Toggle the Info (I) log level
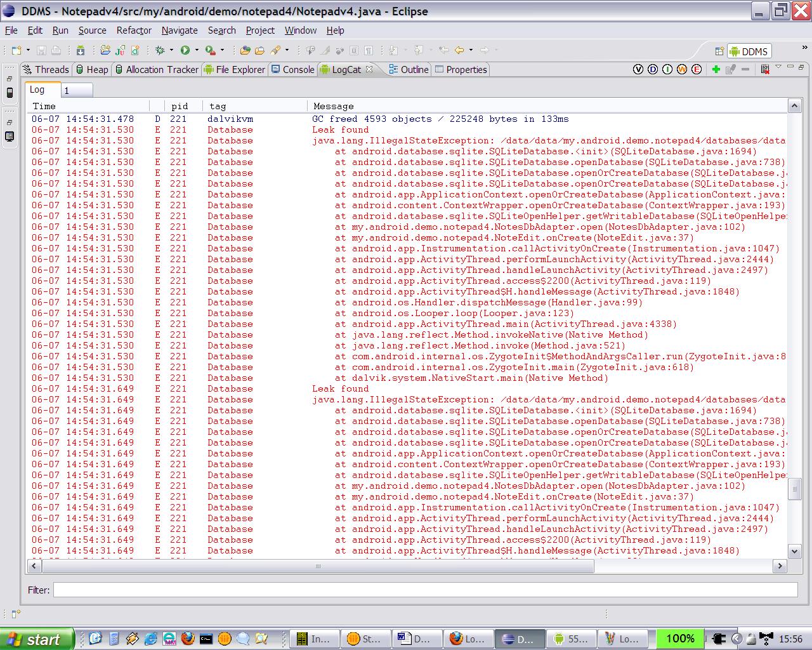 667,69
